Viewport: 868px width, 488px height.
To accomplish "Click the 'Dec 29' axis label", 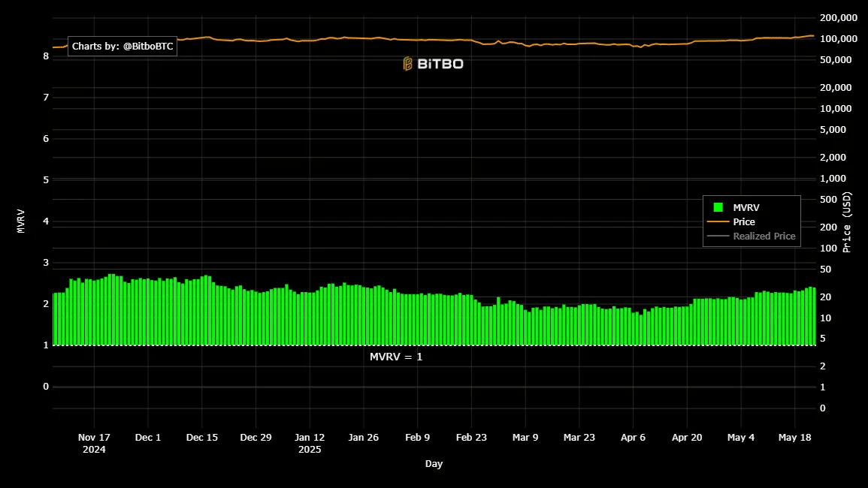I will (x=256, y=437).
